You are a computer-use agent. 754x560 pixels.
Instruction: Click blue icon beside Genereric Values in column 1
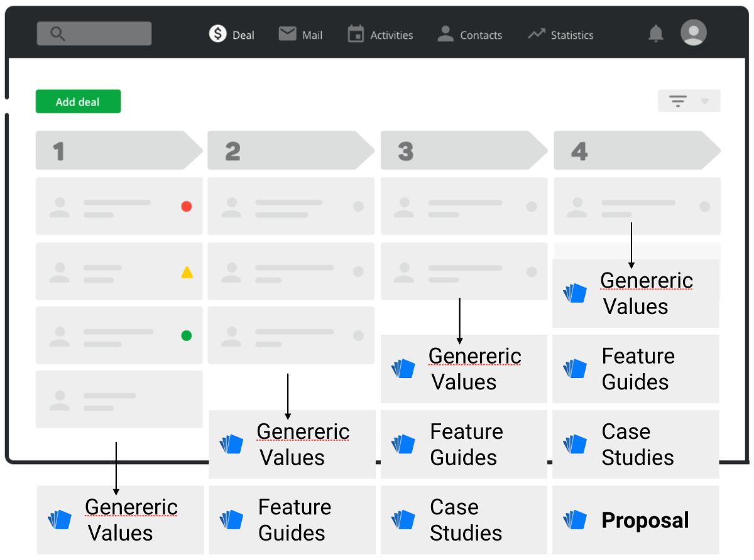click(x=60, y=520)
